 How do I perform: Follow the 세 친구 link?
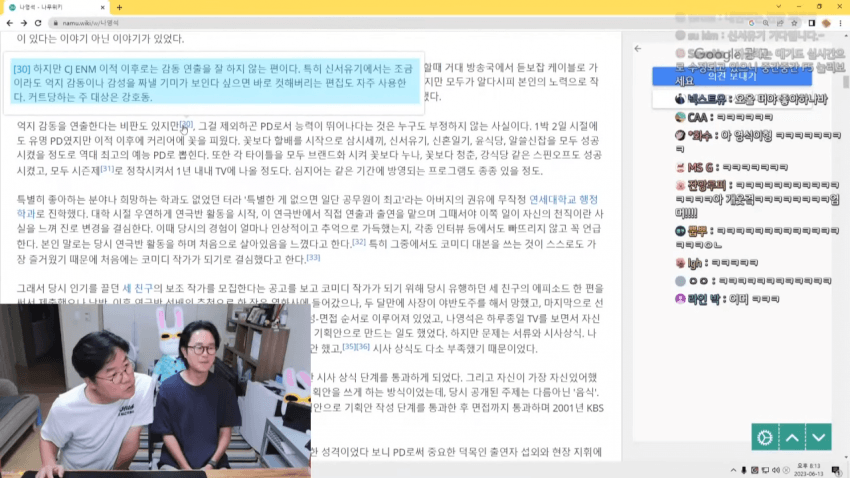point(137,288)
